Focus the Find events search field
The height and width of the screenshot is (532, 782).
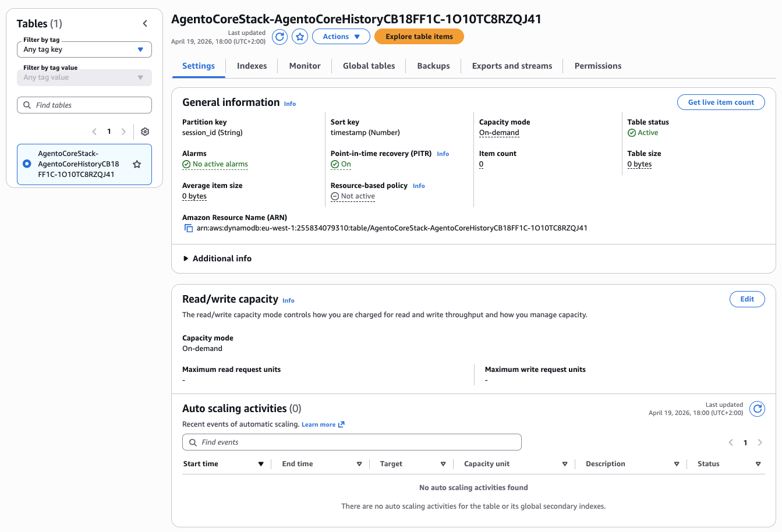point(352,442)
